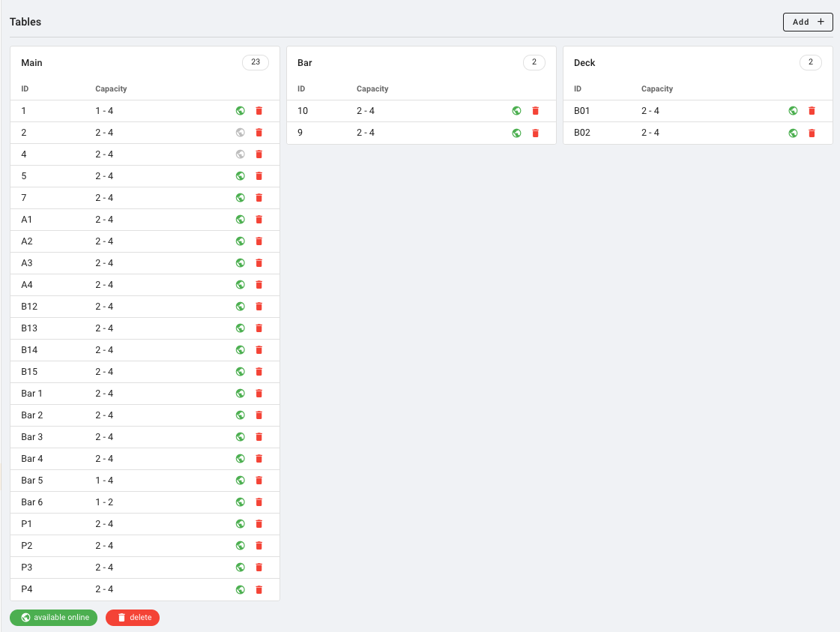Click trash icon for table A3
The width and height of the screenshot is (840, 632).
pos(259,263)
